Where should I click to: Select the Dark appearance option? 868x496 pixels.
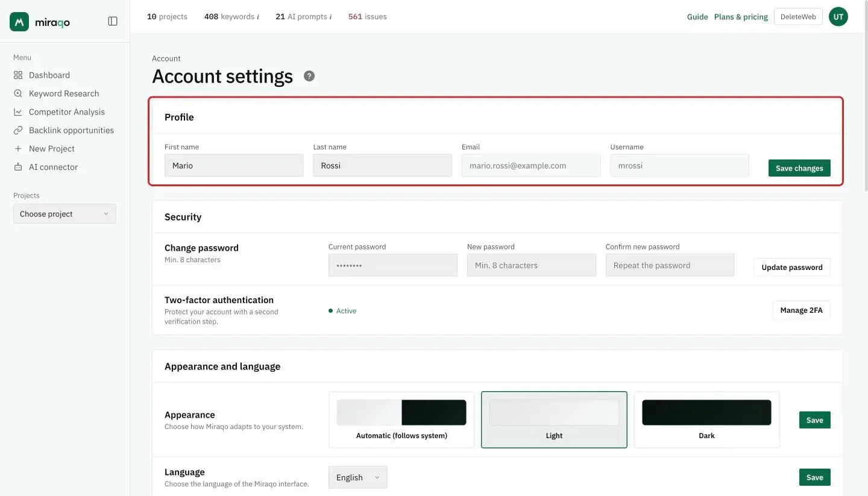706,420
